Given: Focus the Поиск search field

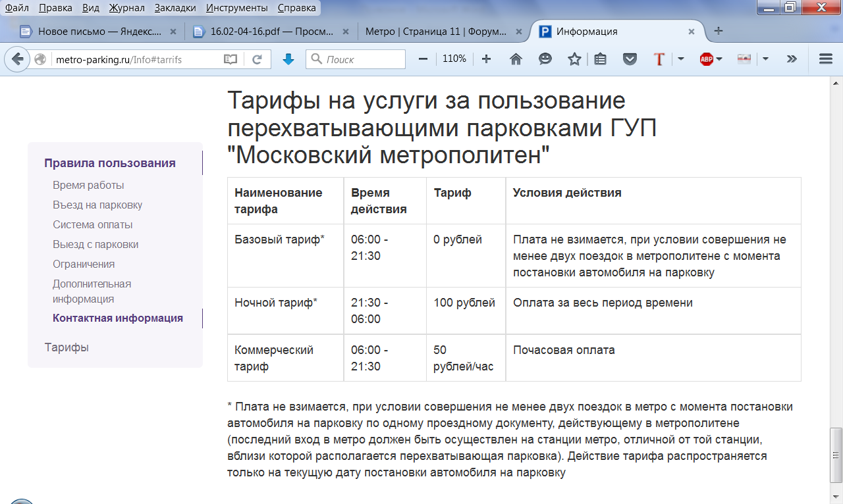Looking at the screenshot, I should [x=356, y=59].
